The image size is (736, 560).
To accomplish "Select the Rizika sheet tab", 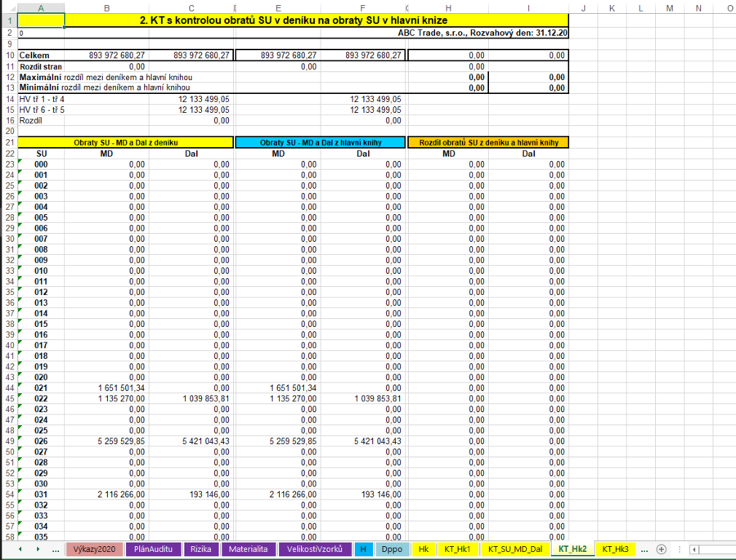I will (x=201, y=549).
